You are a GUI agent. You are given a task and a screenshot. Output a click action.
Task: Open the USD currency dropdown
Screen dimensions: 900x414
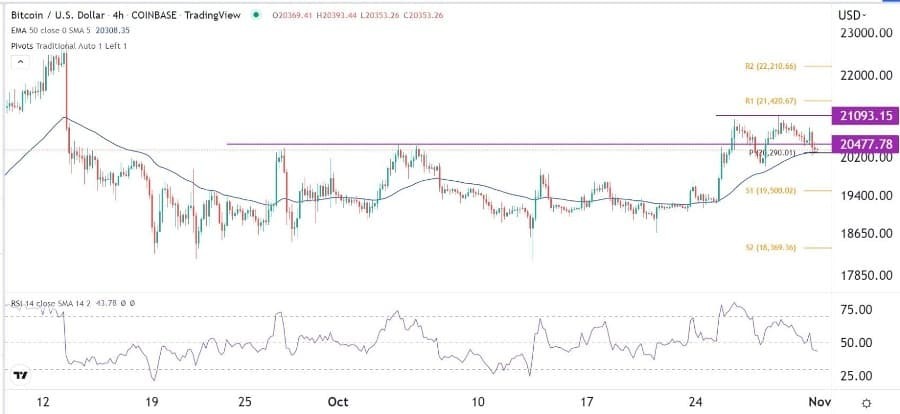851,14
